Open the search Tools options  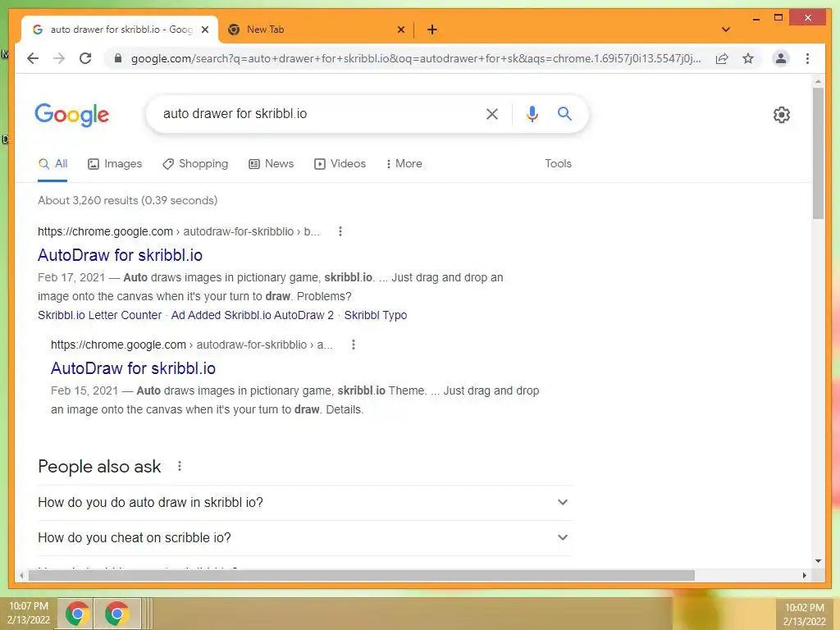pyautogui.click(x=558, y=164)
